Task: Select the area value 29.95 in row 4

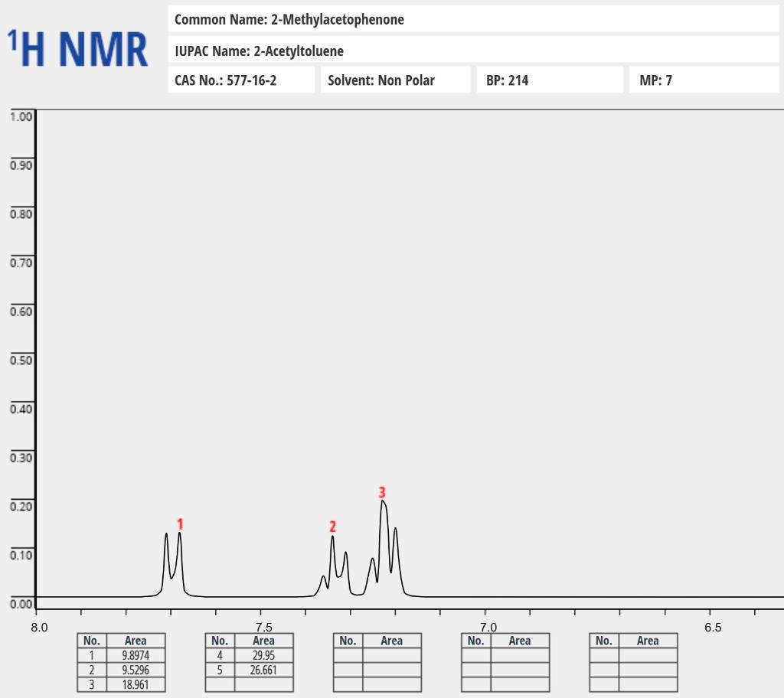Action: (x=263, y=656)
